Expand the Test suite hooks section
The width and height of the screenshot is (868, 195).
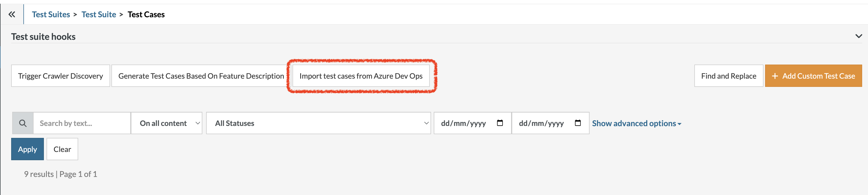tap(858, 36)
